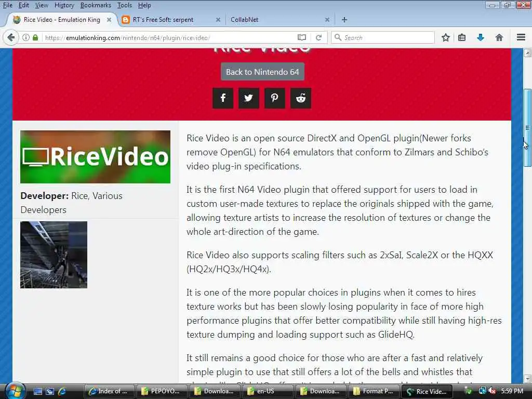Click the URL address field
Screen dimensions: 532x399
point(170,37)
